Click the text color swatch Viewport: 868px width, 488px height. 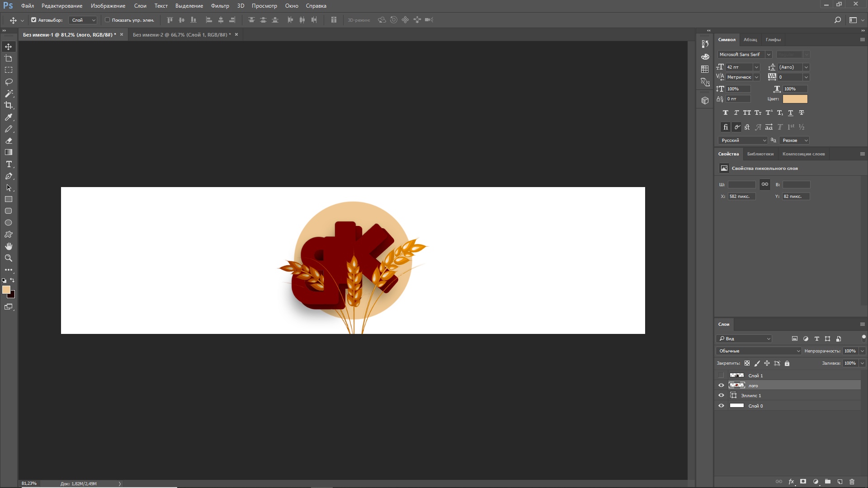[x=795, y=99]
